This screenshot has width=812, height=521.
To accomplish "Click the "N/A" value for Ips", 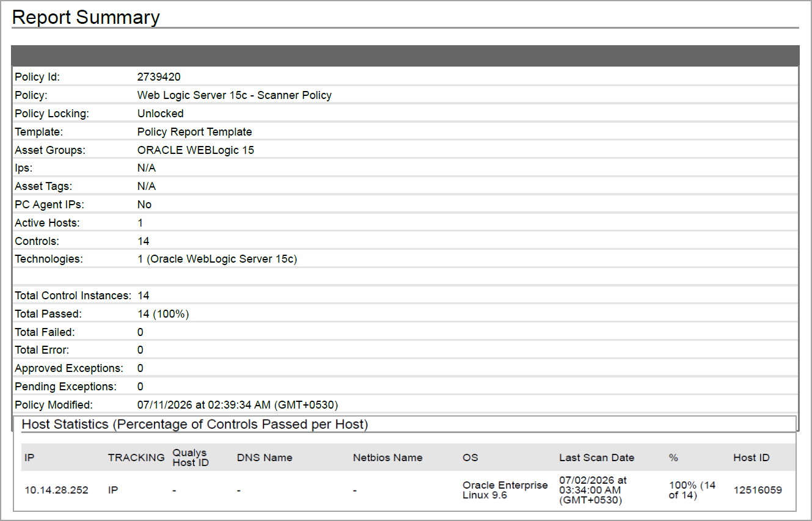I will click(147, 168).
